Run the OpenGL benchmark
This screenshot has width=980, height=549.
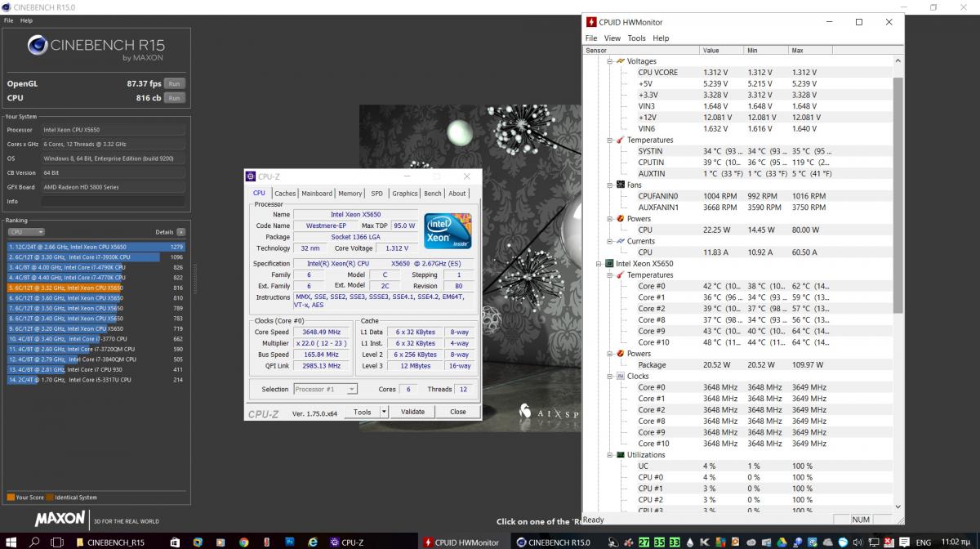click(x=174, y=83)
